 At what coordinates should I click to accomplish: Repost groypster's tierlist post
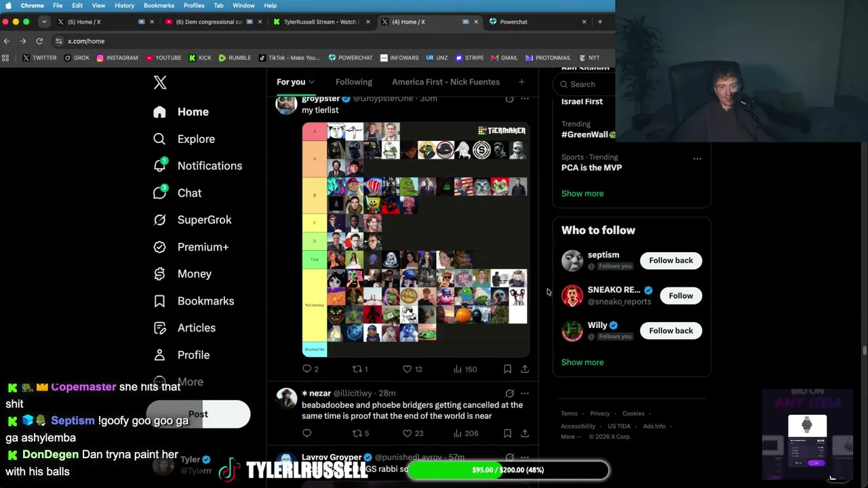(357, 369)
